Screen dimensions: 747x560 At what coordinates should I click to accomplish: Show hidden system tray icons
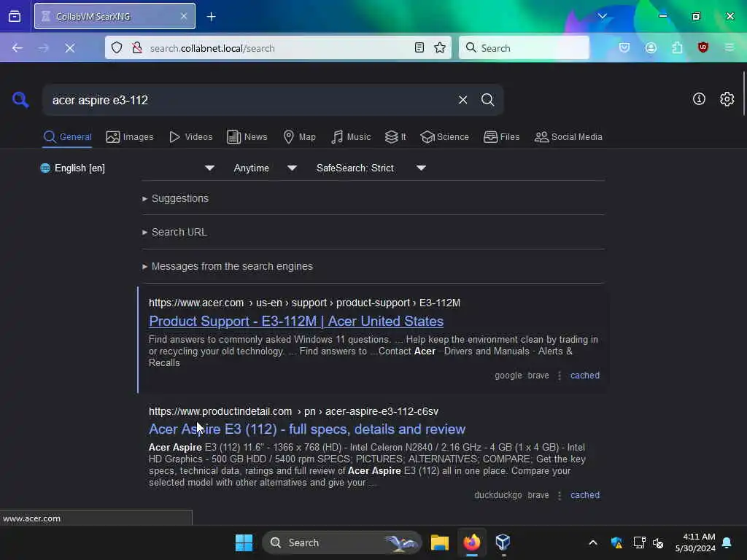[x=593, y=542]
